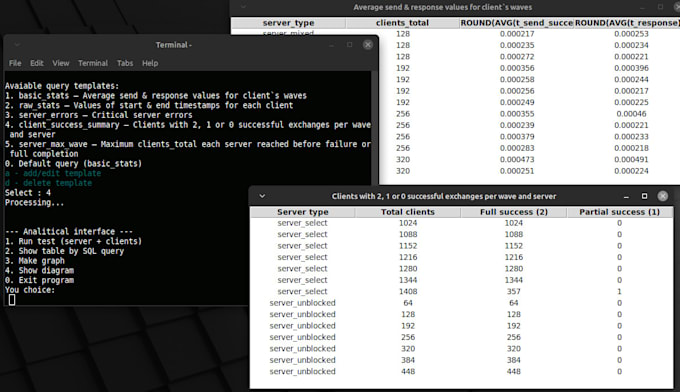
Task: Click terminal line '4. Show diagram'
Action: click(x=39, y=271)
